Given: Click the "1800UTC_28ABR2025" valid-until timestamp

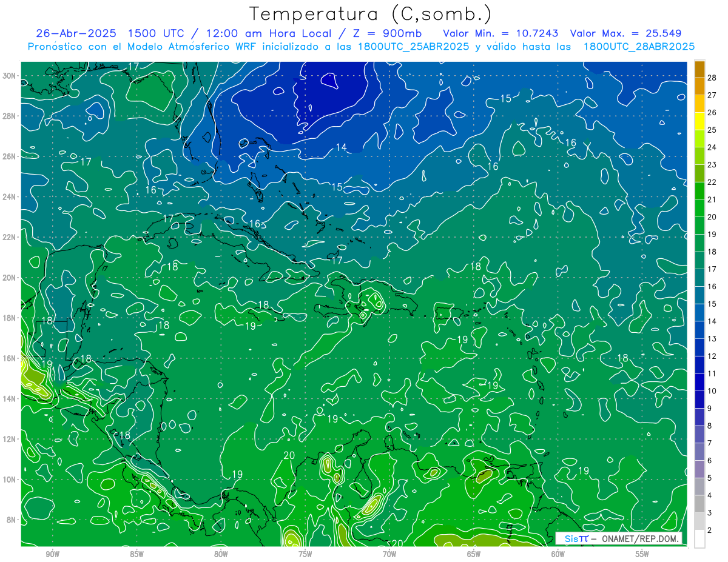Looking at the screenshot, I should click(639, 47).
